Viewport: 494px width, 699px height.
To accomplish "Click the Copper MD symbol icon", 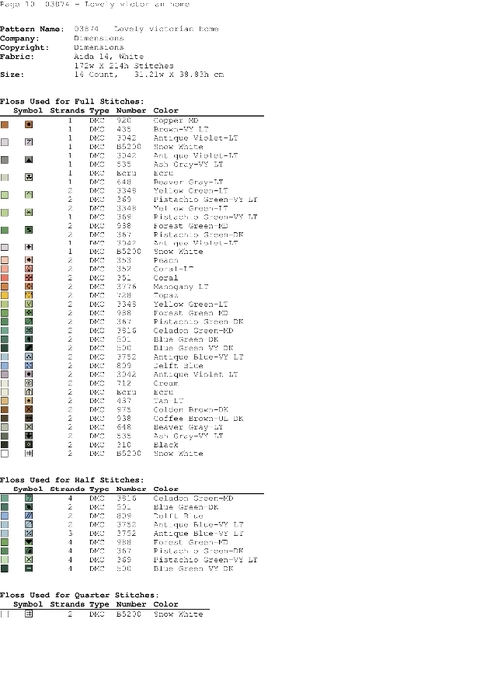I will point(29,124).
